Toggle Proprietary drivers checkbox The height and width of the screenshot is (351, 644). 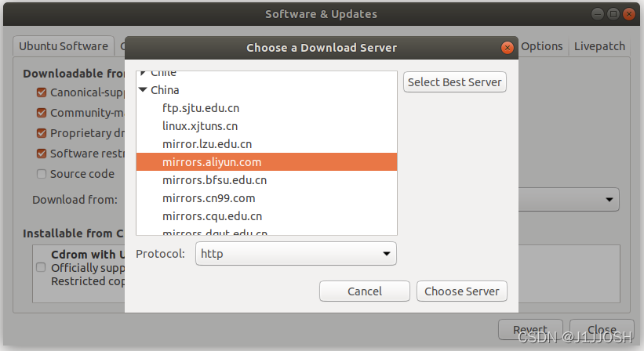coord(42,133)
